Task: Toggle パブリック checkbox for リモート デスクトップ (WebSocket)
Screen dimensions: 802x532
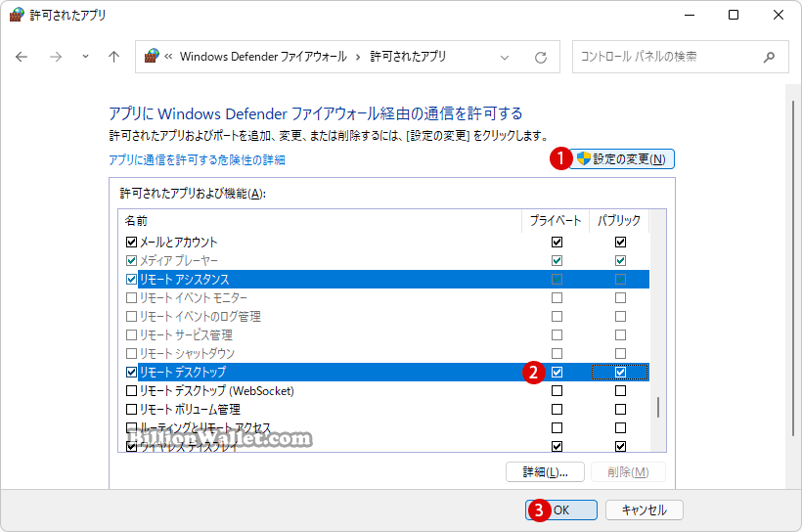Action: pos(620,391)
